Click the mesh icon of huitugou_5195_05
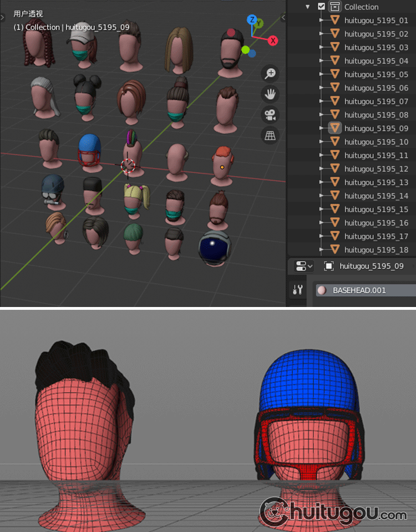Image resolution: width=416 pixels, height=532 pixels. pos(335,74)
